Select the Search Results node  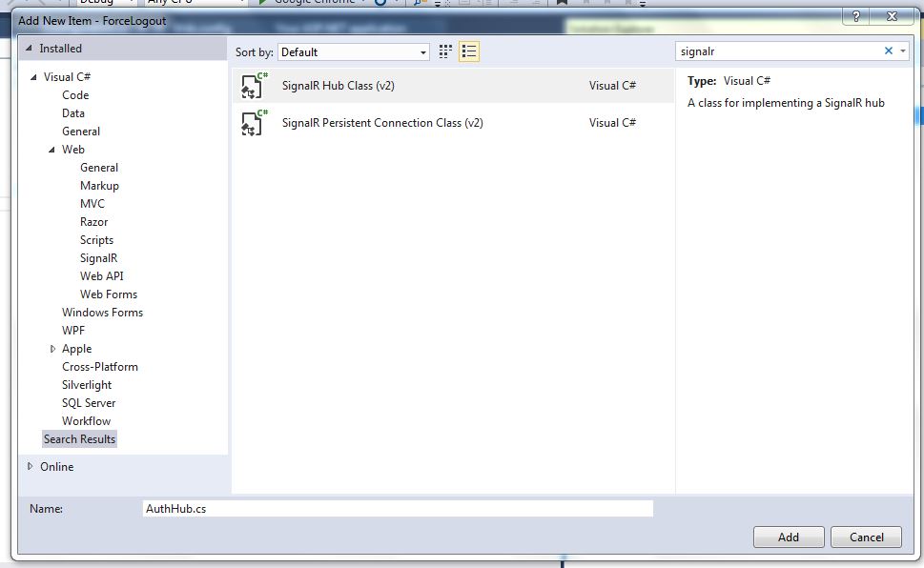(79, 439)
